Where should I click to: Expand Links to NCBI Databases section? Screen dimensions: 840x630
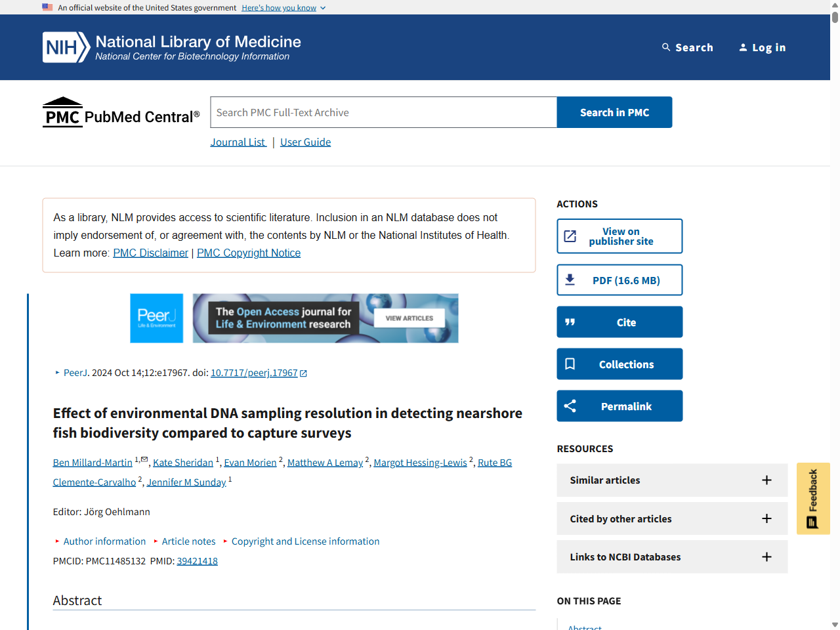tap(672, 557)
